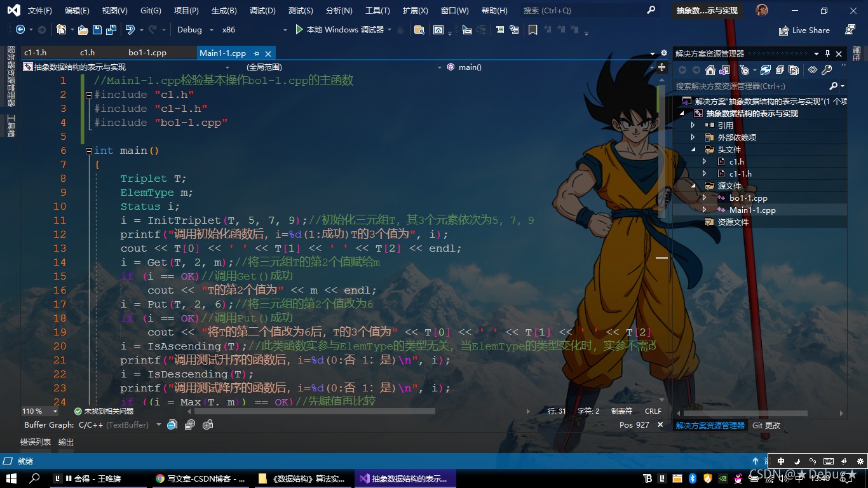The width and height of the screenshot is (868, 488).
Task: Click the 《数据结构》 folder taskbar item
Action: pos(302,478)
